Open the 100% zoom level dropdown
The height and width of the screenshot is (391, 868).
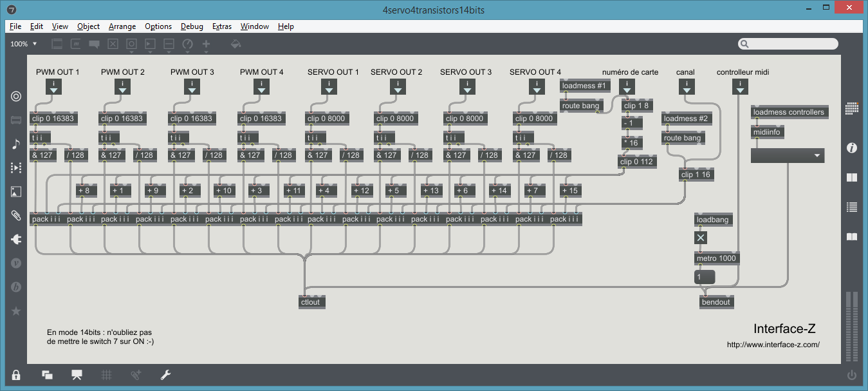coord(24,44)
